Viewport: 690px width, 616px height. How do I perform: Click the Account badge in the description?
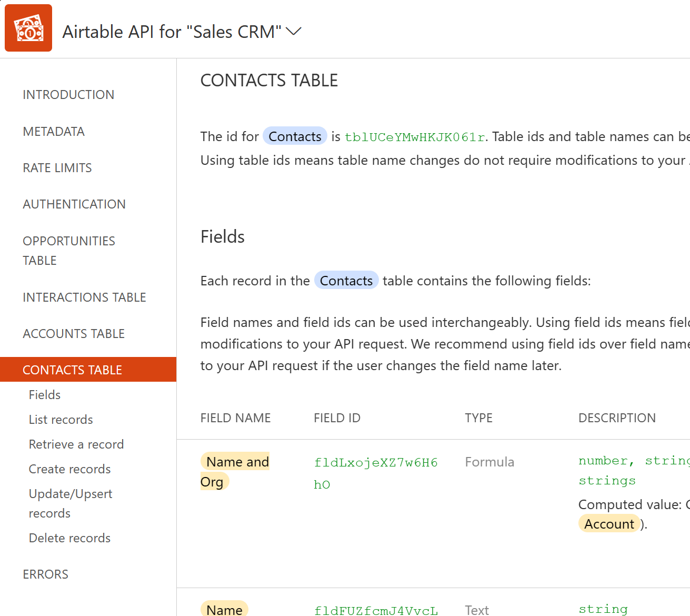click(x=609, y=524)
